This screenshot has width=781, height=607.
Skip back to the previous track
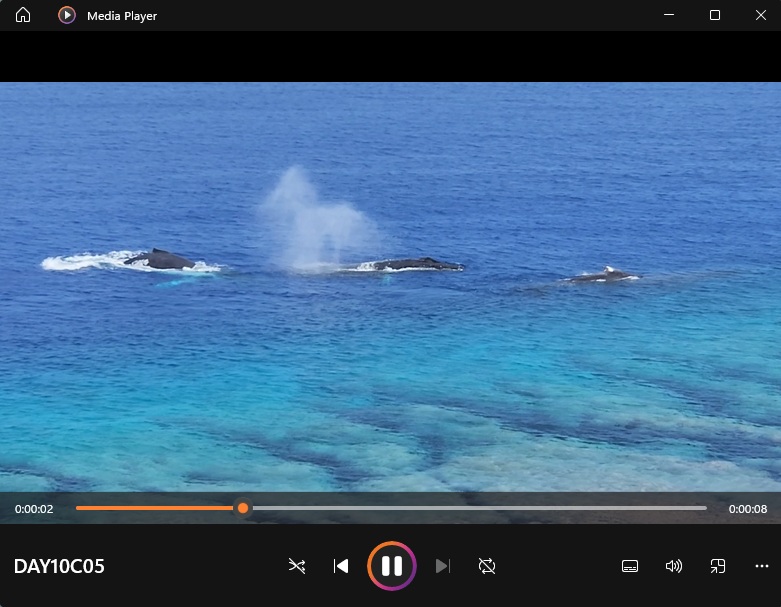point(341,566)
